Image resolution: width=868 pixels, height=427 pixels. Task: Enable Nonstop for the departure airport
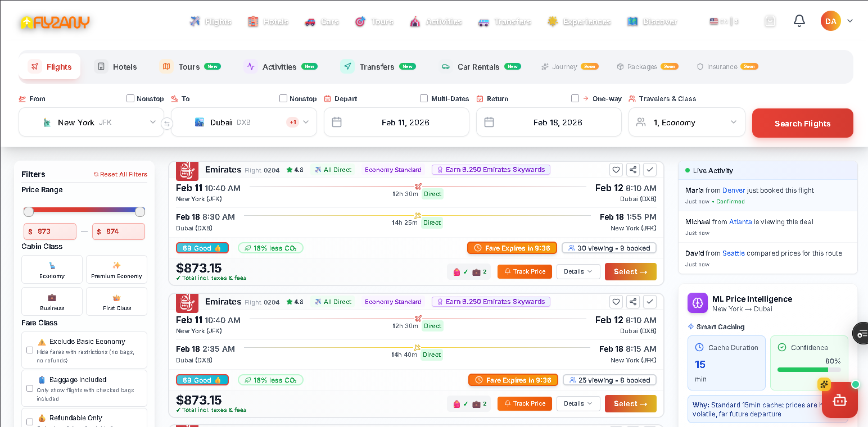pos(129,98)
